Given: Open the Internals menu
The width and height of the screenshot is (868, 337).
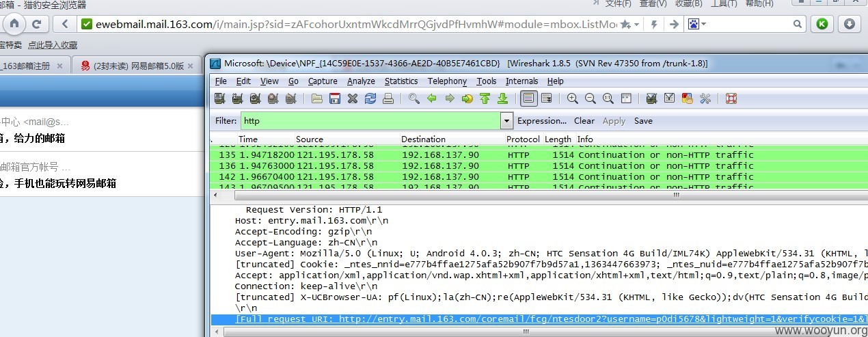Looking at the screenshot, I should [x=522, y=81].
